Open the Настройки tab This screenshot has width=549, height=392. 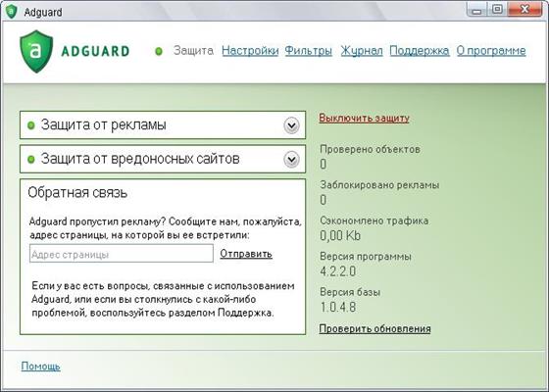250,51
